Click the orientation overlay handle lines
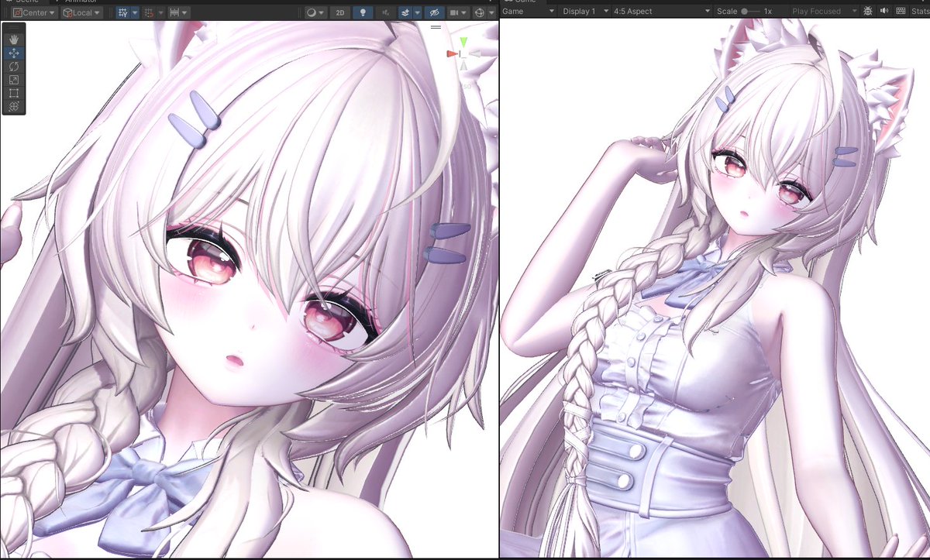 436,27
